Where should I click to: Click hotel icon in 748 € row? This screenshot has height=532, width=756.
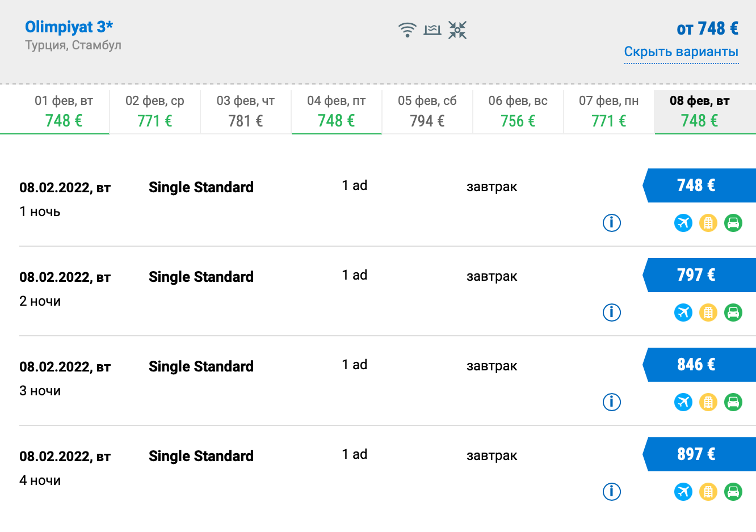[708, 223]
